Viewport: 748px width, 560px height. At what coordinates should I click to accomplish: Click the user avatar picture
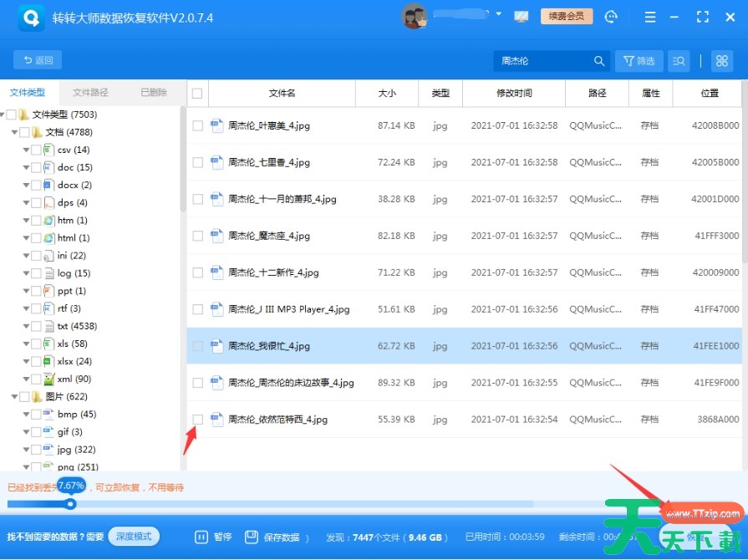[x=414, y=17]
